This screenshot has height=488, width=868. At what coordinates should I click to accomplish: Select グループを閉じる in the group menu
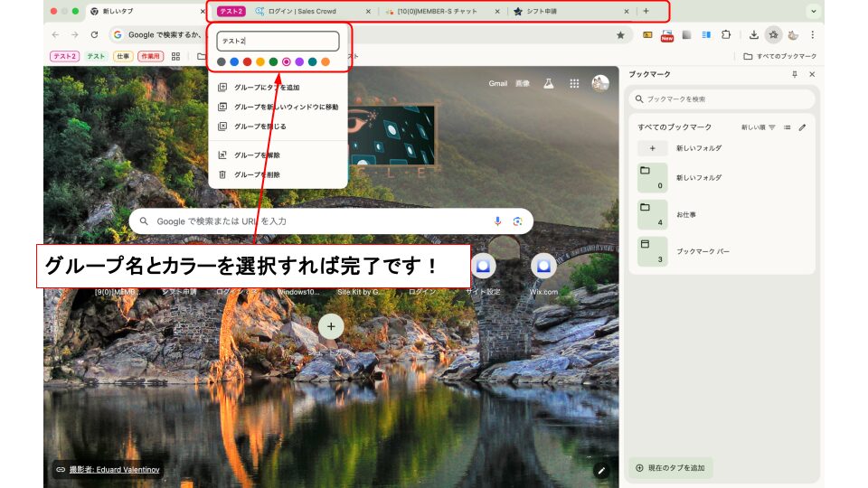(259, 127)
